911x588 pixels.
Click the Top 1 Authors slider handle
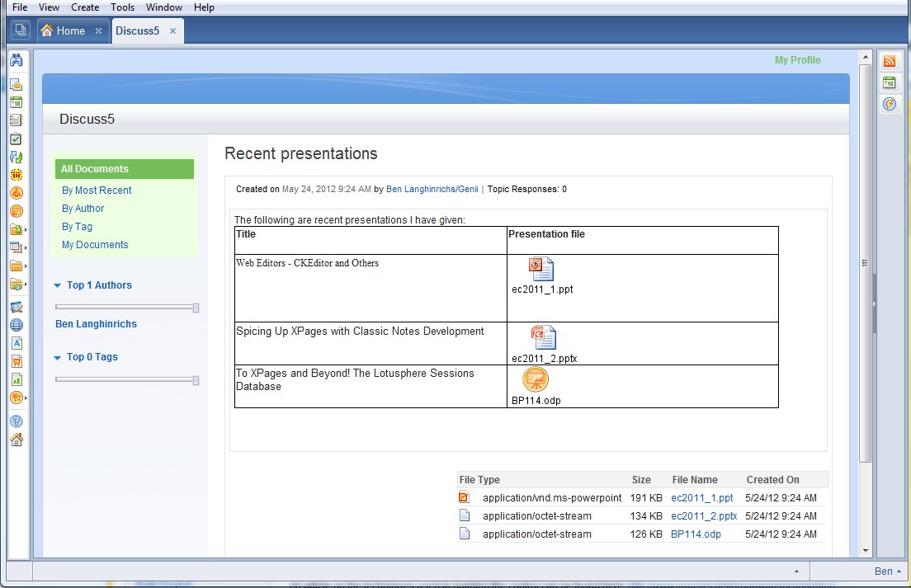[x=196, y=308]
